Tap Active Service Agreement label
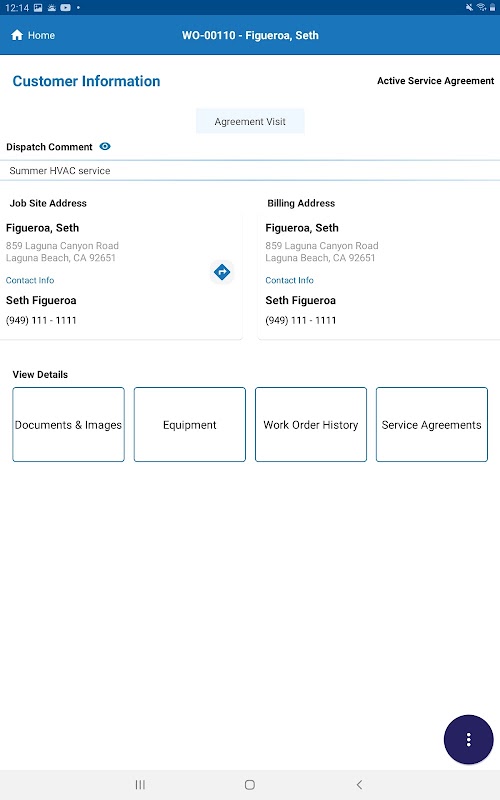Viewport: 500px width, 800px height. point(435,81)
